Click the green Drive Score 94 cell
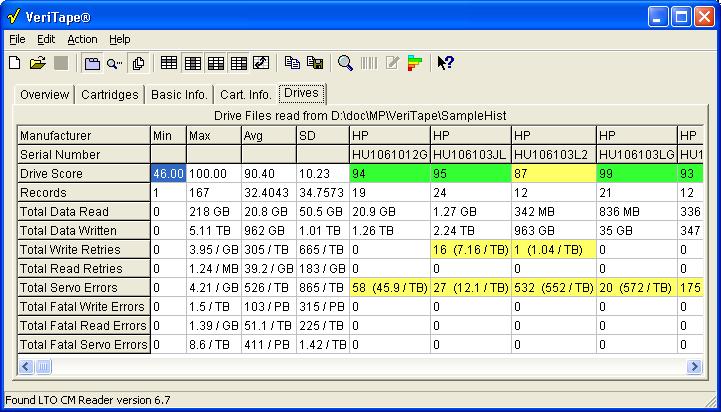The width and height of the screenshot is (721, 412). [x=389, y=174]
